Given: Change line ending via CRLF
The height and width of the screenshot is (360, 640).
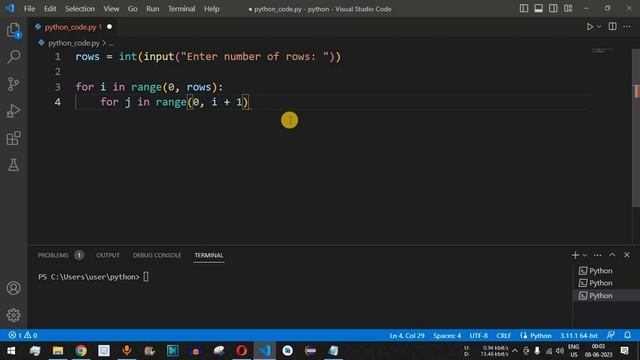Looking at the screenshot, I should (504, 336).
